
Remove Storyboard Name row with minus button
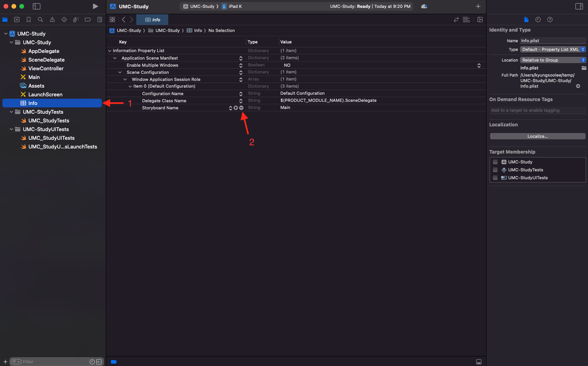coord(241,108)
